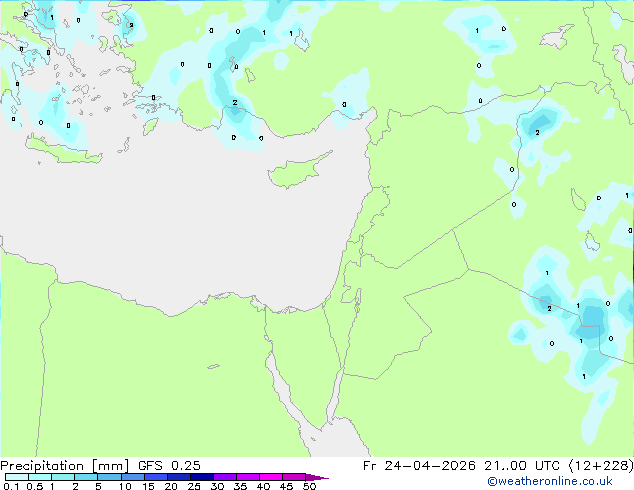Click the "Fr 24-04-2026" date text
This screenshot has height=490, width=634.
click(419, 466)
